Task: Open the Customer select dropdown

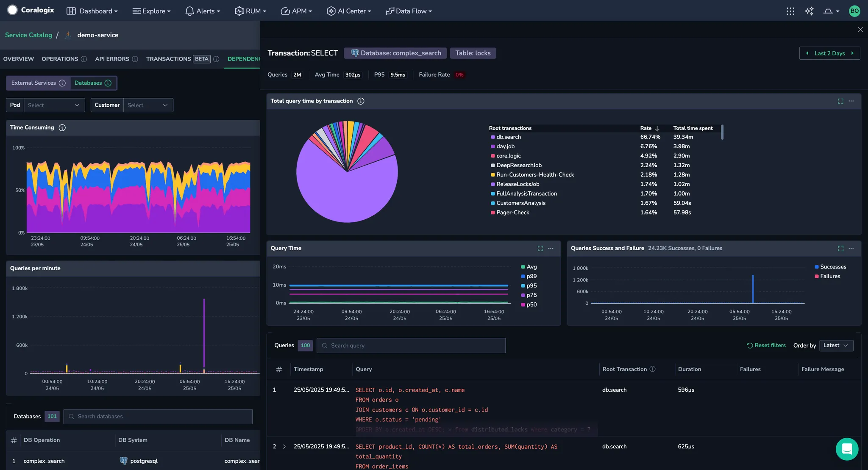Action: pyautogui.click(x=148, y=105)
